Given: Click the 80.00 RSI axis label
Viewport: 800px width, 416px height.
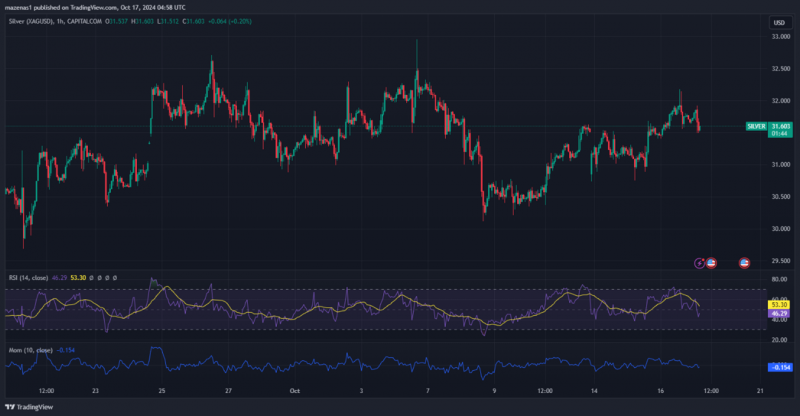Looking at the screenshot, I should (779, 280).
